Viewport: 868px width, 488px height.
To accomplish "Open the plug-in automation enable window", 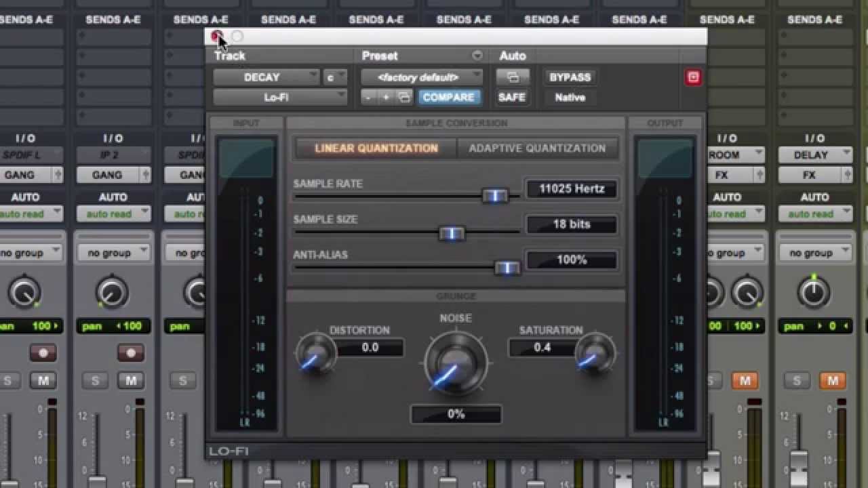I will pyautogui.click(x=512, y=77).
